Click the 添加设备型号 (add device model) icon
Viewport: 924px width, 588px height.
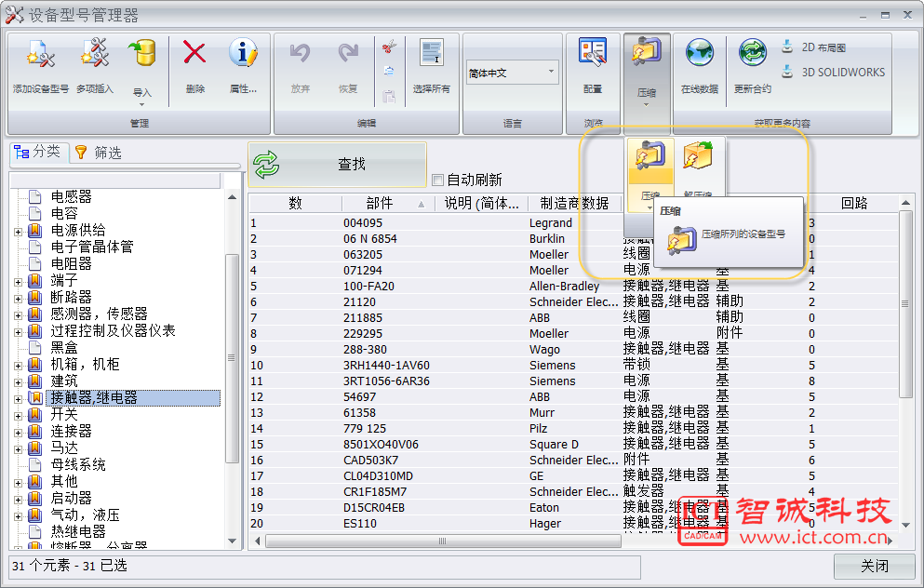coord(41,55)
